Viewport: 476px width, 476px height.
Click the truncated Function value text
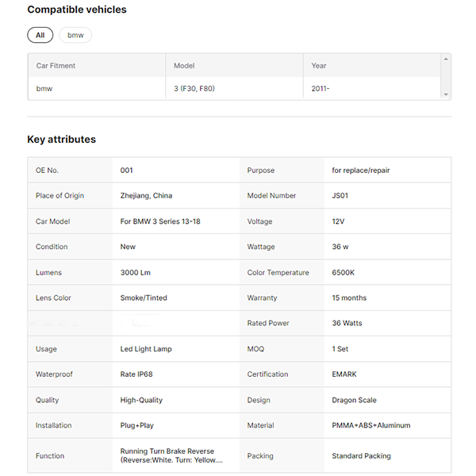171,455
